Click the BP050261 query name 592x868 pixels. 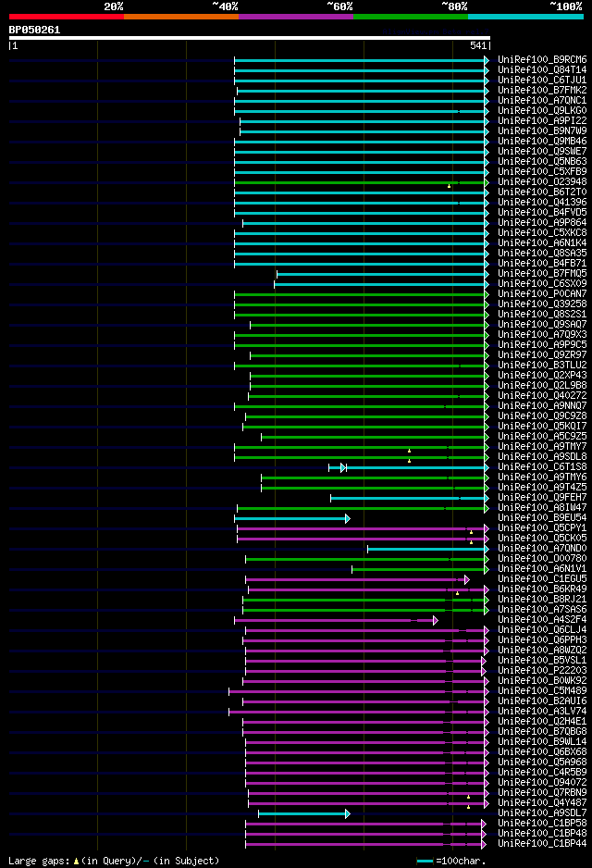coord(34,30)
